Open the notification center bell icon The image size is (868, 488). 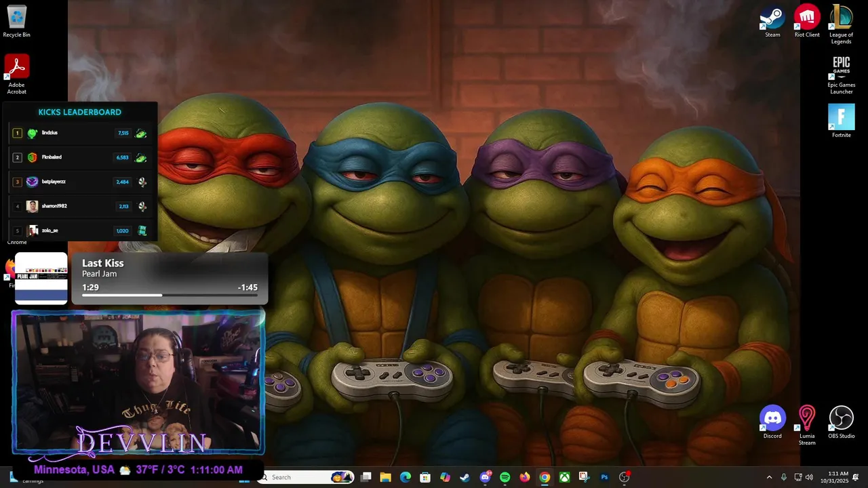coord(856,477)
